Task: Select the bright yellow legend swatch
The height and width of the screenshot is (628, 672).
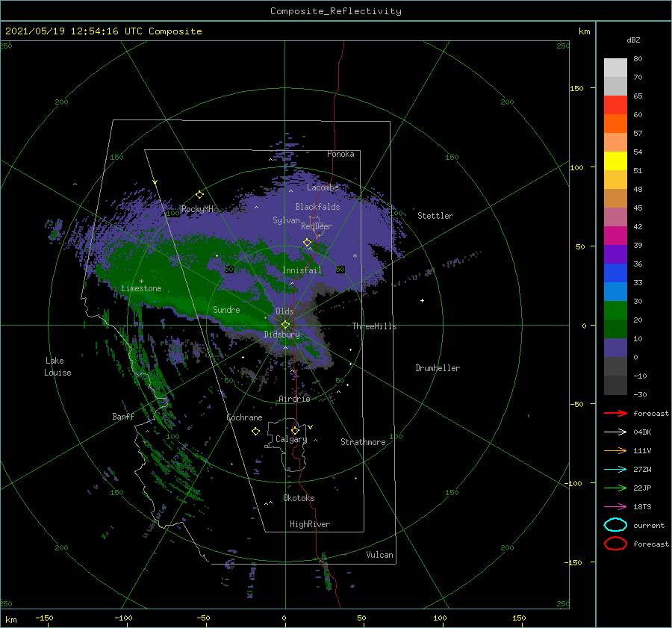Action: 615,161
